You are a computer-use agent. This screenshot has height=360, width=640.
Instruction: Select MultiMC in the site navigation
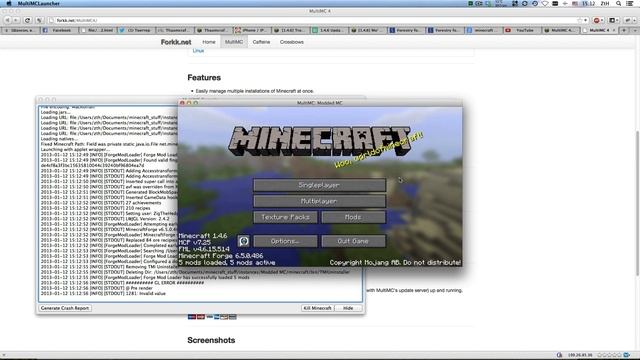[234, 42]
